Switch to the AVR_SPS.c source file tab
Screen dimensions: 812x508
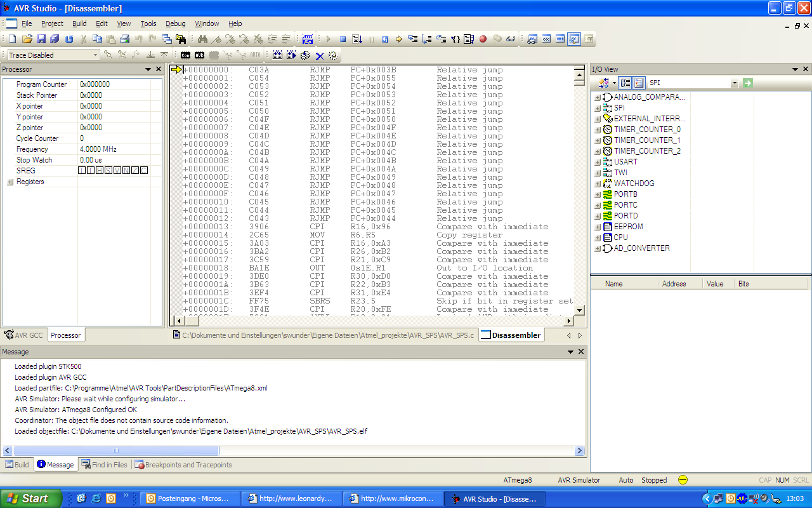pos(324,335)
